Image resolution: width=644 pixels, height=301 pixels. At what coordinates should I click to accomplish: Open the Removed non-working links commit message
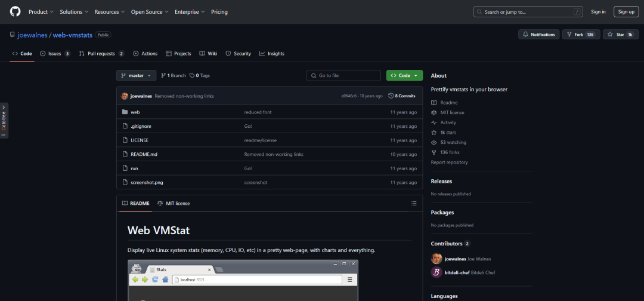point(184,96)
